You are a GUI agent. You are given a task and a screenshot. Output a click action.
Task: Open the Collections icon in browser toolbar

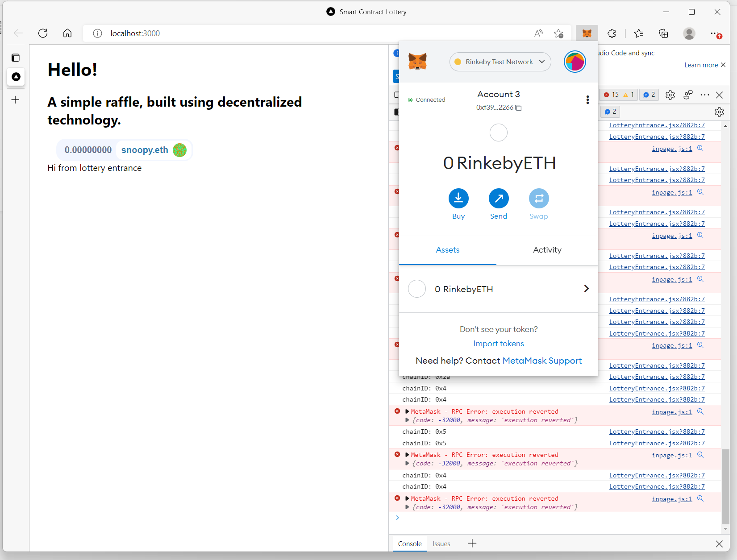point(663,33)
